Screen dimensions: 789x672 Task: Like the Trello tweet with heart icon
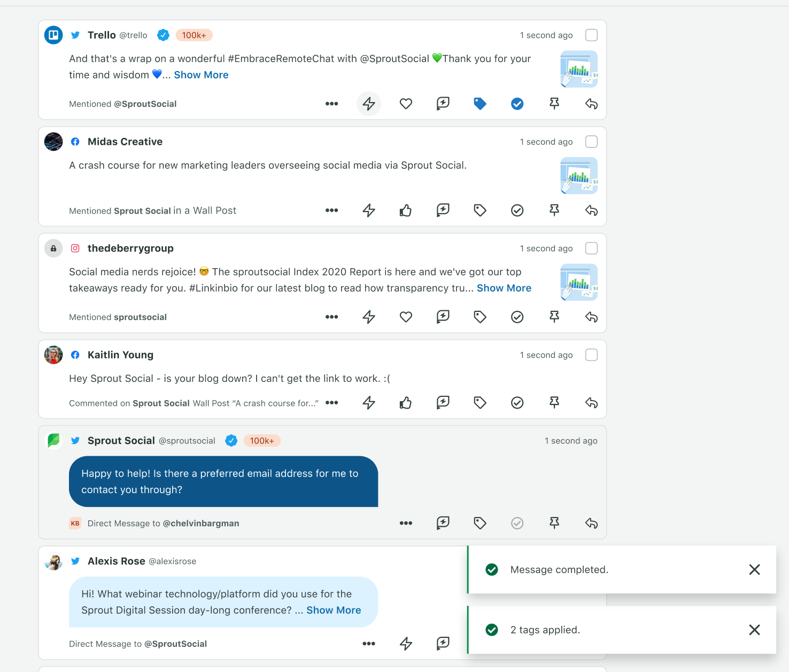[406, 104]
